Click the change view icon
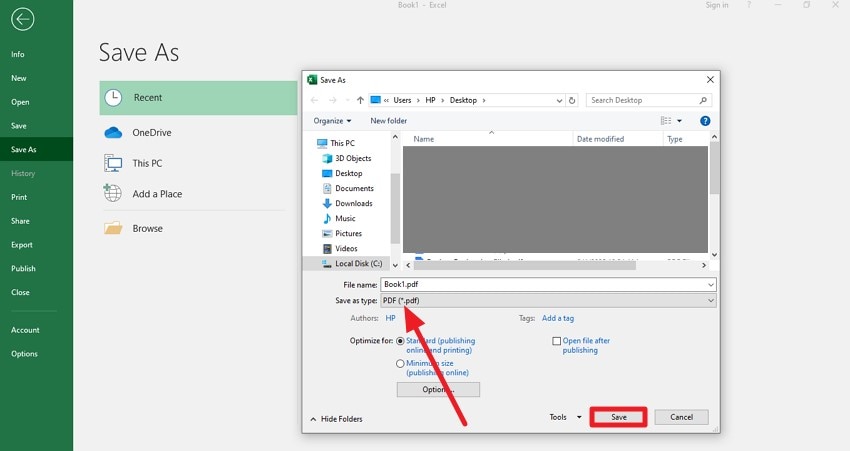850x451 pixels. coord(666,121)
